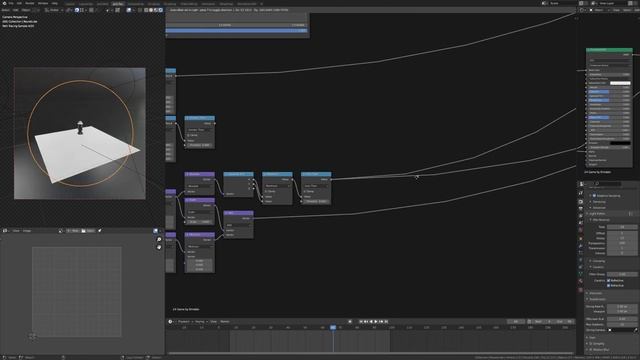The width and height of the screenshot is (640, 360).
Task: Open Keying dropdown in timeline
Action: [200, 322]
